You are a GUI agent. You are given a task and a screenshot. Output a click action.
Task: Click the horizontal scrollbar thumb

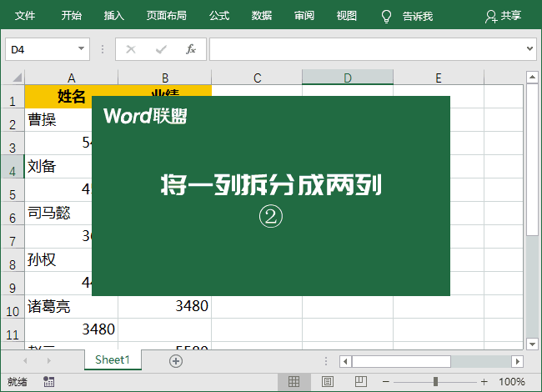401,362
